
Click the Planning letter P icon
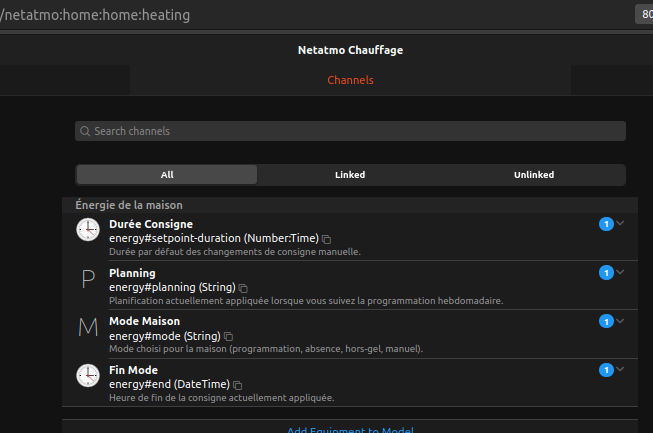[x=88, y=279]
